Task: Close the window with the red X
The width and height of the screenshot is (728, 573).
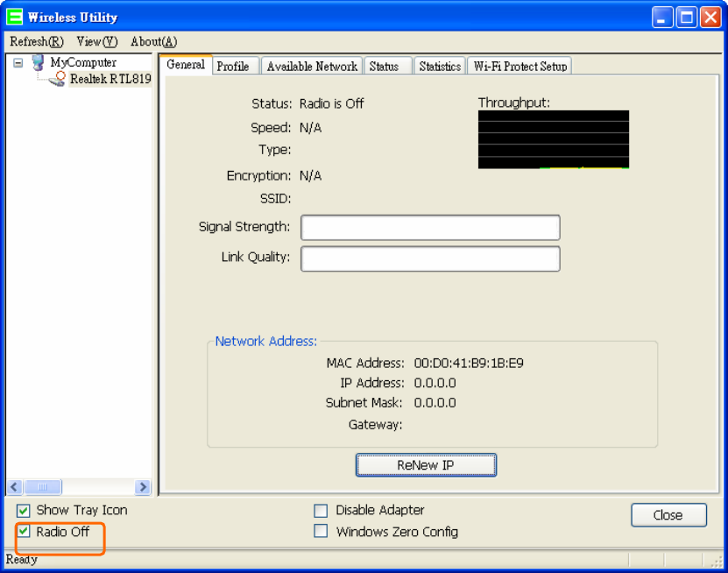Action: tap(710, 18)
